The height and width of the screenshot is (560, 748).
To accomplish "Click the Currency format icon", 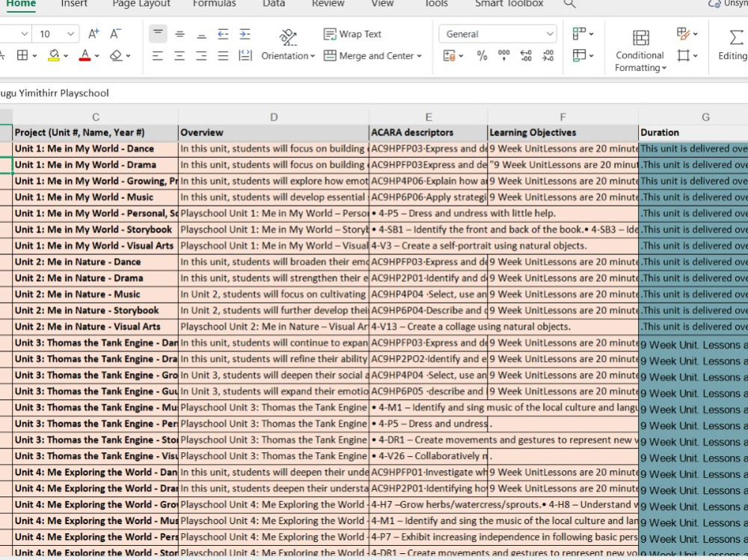I will pos(450,56).
